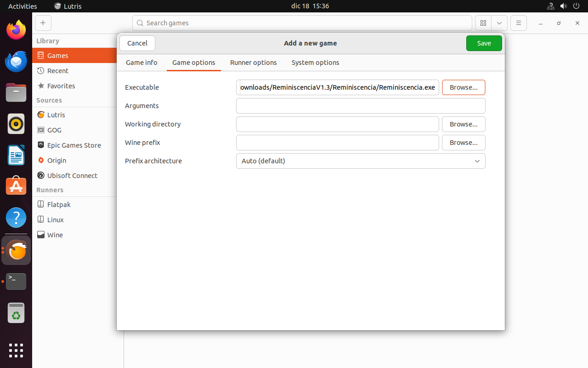Select Epic Games Store source row

(x=74, y=145)
